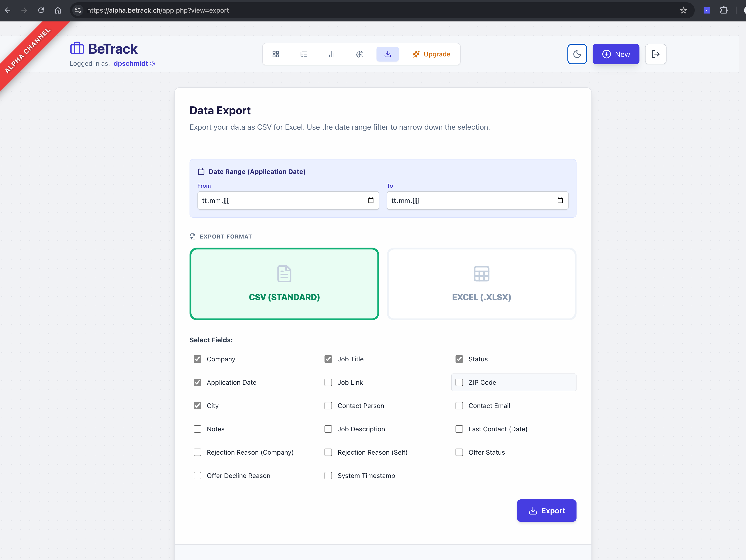Select the brain AI feature icon

359,54
